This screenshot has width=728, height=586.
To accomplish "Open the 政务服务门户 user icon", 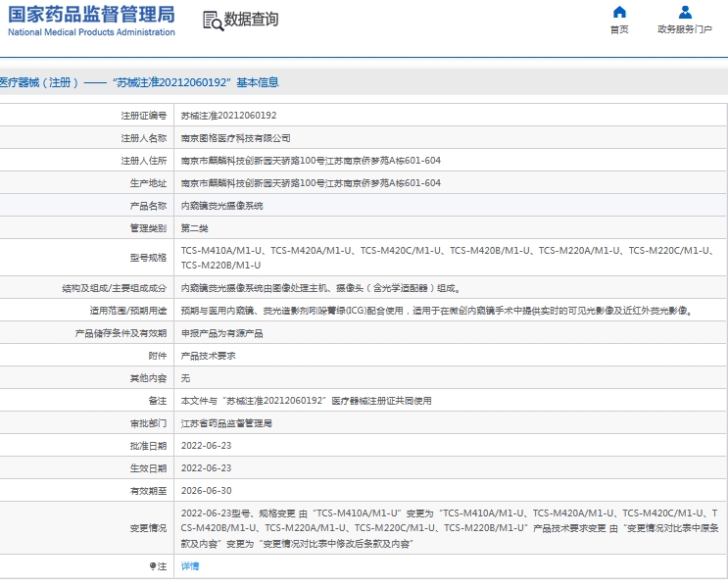I will tap(685, 12).
